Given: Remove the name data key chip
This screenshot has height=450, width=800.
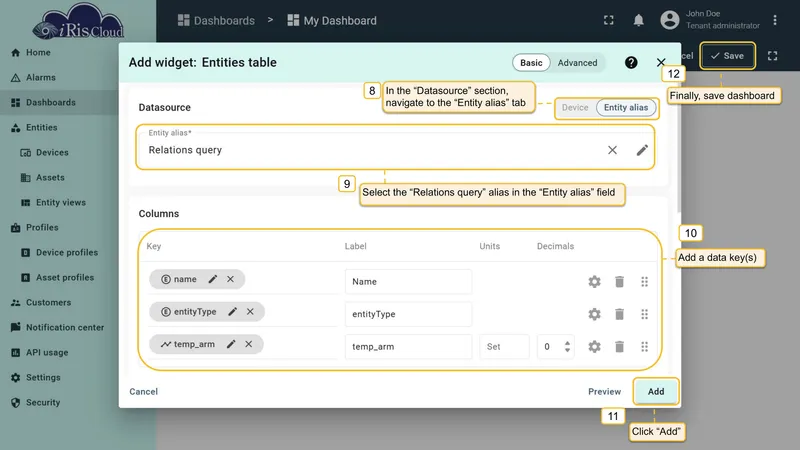Looking at the screenshot, I should [231, 279].
